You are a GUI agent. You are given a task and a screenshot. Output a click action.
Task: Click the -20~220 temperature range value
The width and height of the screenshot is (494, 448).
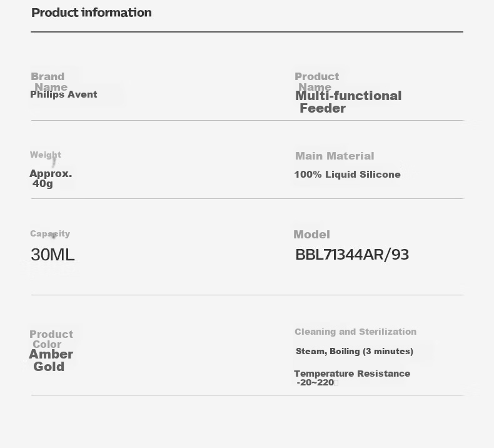pyautogui.click(x=316, y=382)
